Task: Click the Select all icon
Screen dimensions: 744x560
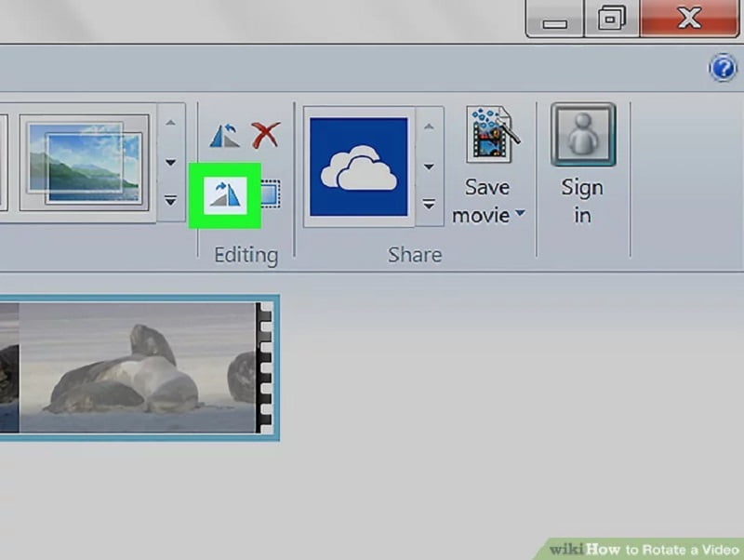Action: (x=271, y=193)
